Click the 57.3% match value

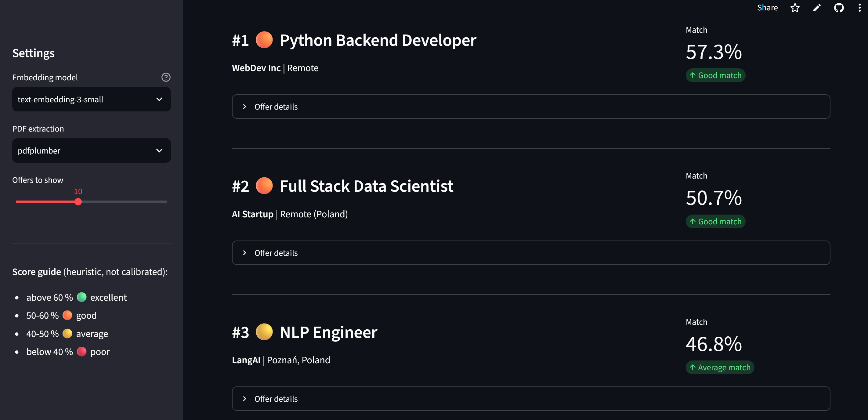pyautogui.click(x=714, y=52)
